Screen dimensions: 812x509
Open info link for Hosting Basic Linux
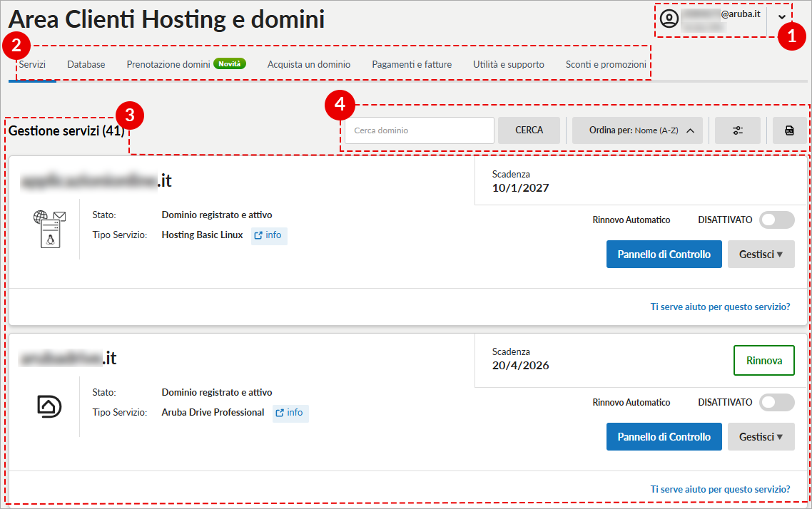click(x=269, y=235)
